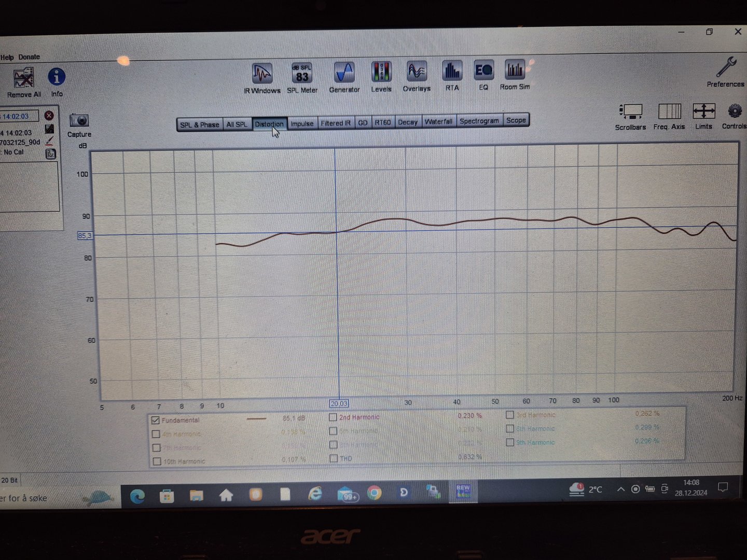Click the THD value 0.632 %
Image resolution: width=747 pixels, height=560 pixels.
pyautogui.click(x=470, y=457)
